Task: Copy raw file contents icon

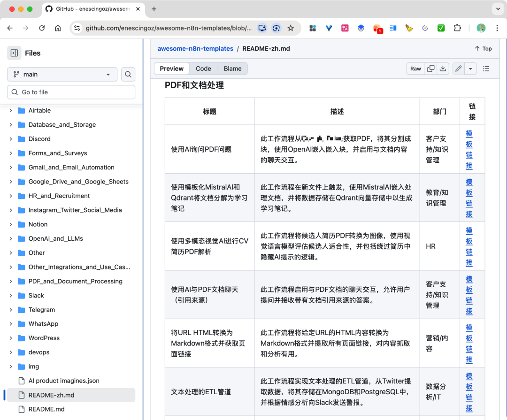Action: (x=430, y=69)
